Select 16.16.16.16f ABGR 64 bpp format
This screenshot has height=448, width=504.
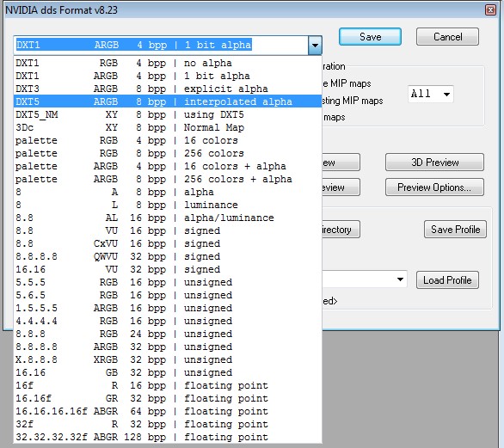pos(168,411)
